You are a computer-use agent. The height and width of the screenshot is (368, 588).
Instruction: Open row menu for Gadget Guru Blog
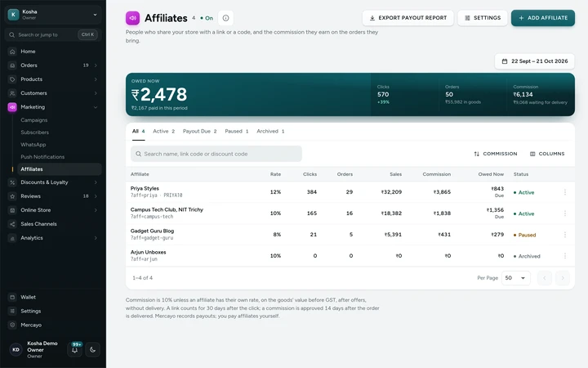(x=565, y=235)
